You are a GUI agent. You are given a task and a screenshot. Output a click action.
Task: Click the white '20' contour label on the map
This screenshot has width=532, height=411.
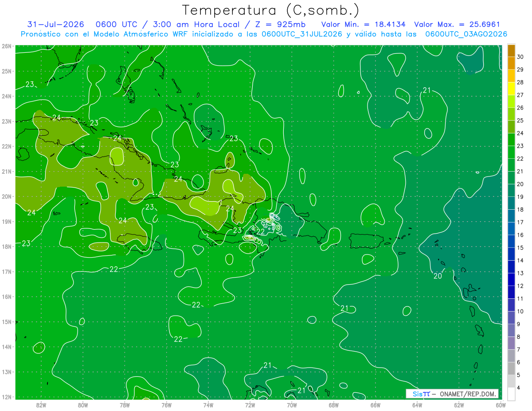437,276
